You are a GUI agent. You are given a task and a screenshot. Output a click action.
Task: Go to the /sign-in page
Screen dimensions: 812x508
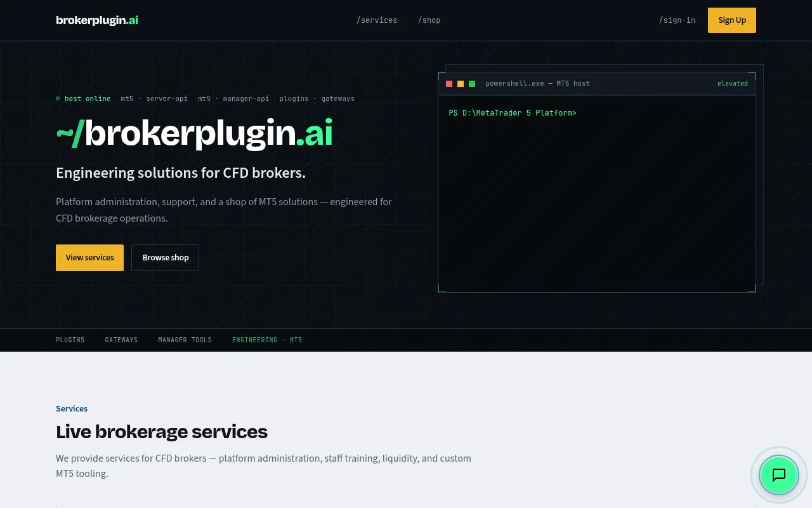[677, 20]
